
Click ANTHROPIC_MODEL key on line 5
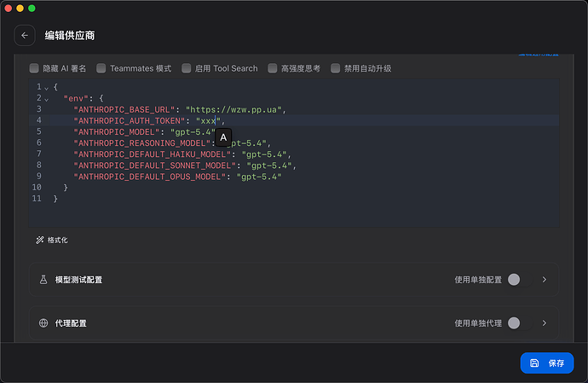117,132
